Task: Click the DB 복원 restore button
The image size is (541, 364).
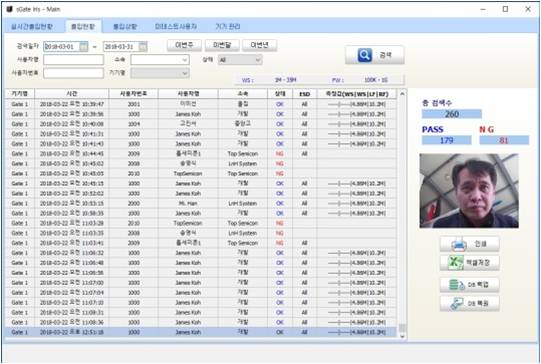Action: [x=469, y=304]
